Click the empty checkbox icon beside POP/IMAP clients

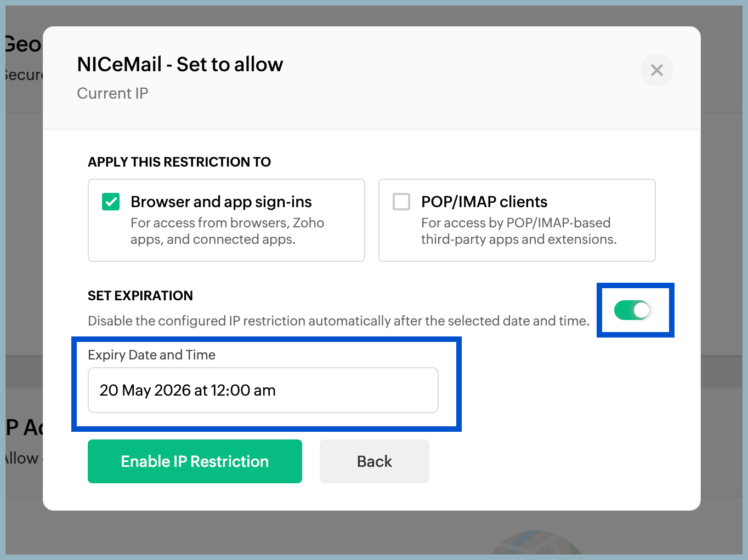coord(401,202)
